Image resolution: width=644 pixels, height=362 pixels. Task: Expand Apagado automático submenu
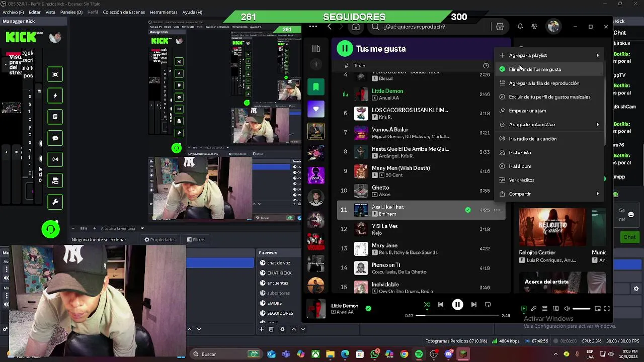coord(549,125)
